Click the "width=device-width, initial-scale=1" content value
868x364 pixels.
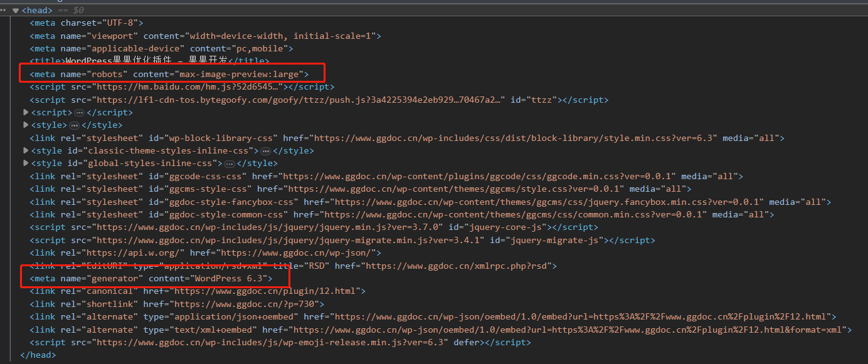tap(279, 36)
